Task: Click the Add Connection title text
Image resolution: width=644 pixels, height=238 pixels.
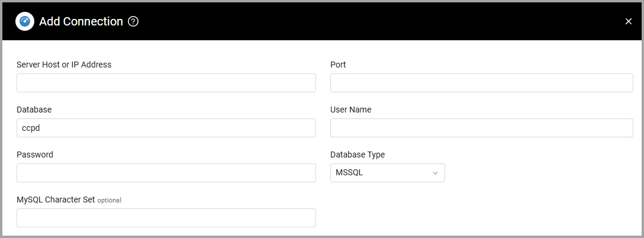Action: [81, 21]
